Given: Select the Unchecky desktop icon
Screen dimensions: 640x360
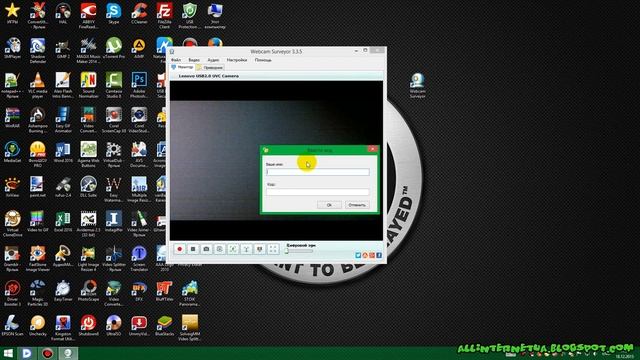Looking at the screenshot, I should (38, 325).
